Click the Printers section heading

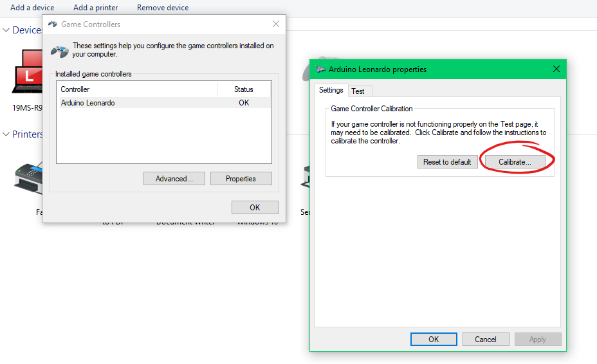pyautogui.click(x=28, y=134)
